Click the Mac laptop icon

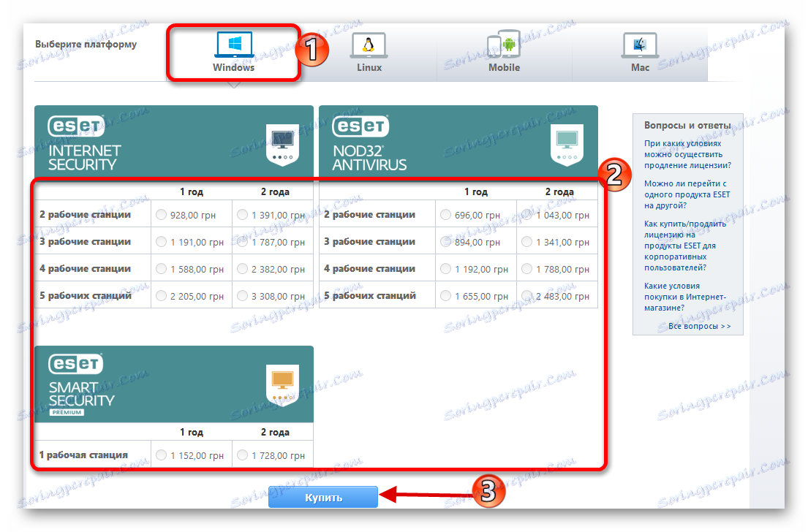pyautogui.click(x=640, y=46)
